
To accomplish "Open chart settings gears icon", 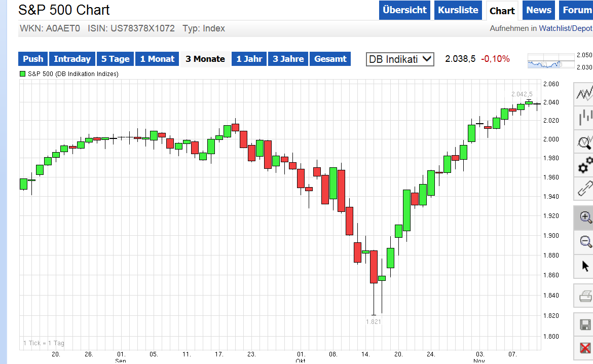I will (584, 165).
